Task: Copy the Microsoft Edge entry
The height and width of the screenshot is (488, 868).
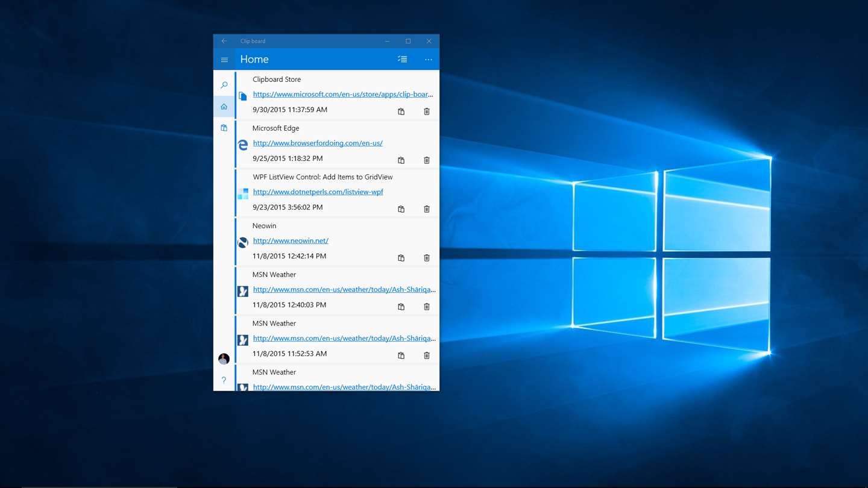Action: point(401,160)
